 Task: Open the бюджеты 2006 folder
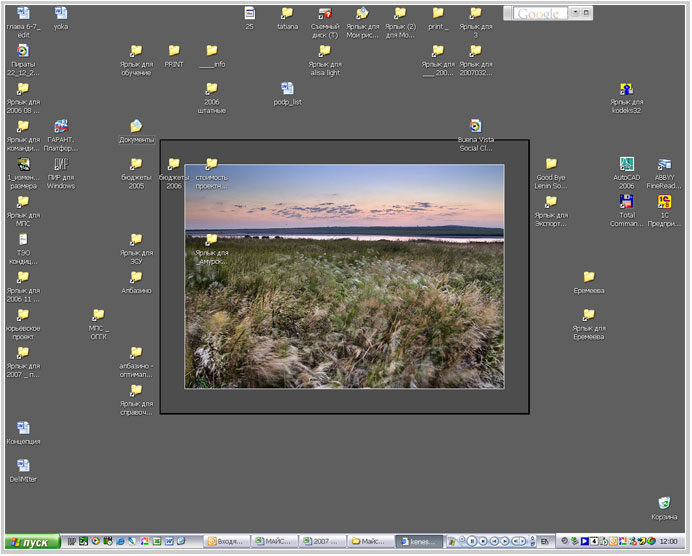(x=174, y=173)
